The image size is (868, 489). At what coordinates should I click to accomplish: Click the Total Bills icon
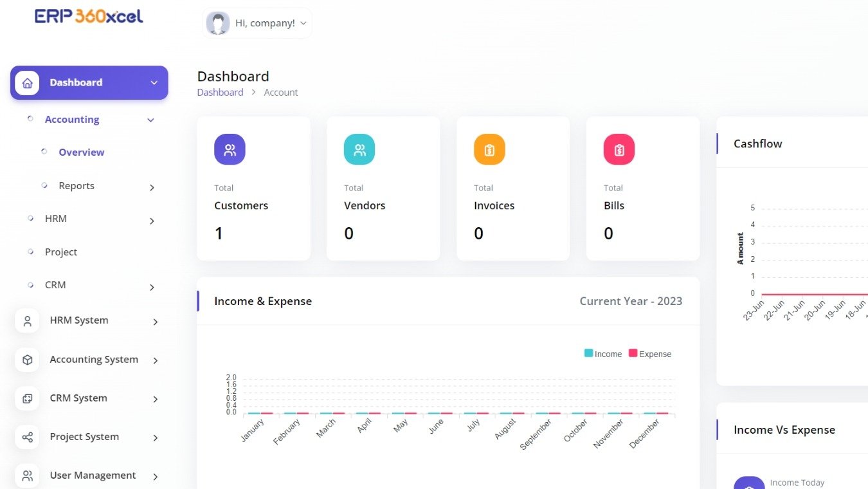point(619,149)
